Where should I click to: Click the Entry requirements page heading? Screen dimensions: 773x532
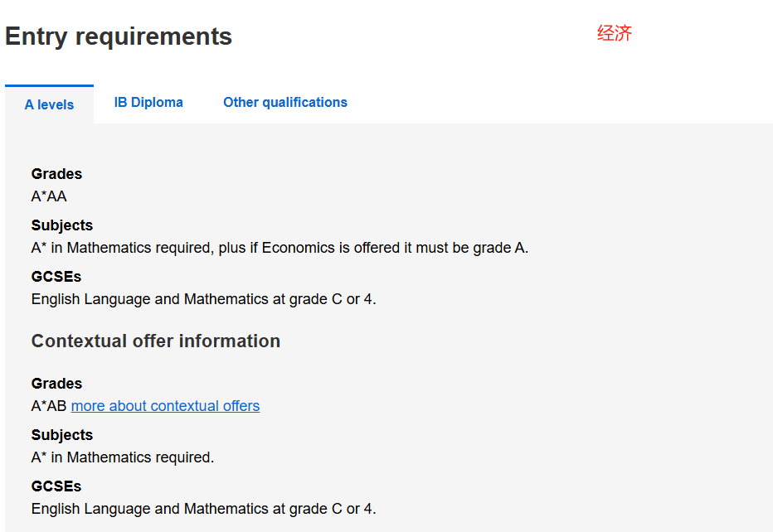point(119,37)
